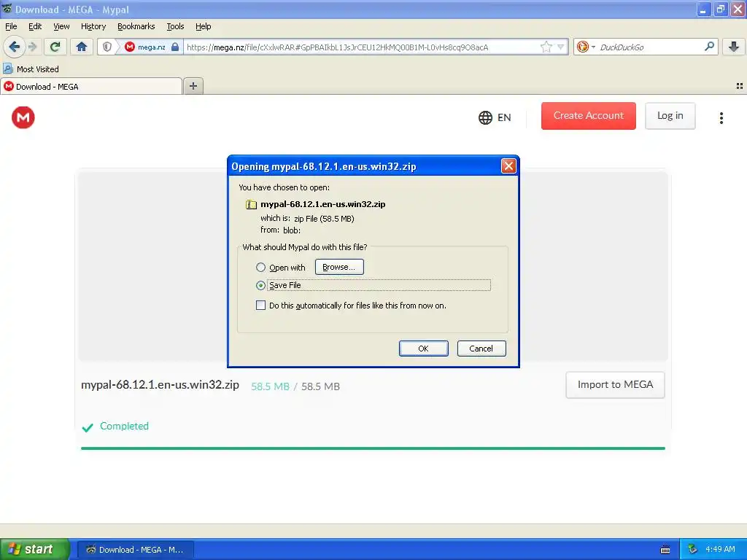Screen dimensions: 747x560
Task: Open the Help menu
Action: pos(203,26)
